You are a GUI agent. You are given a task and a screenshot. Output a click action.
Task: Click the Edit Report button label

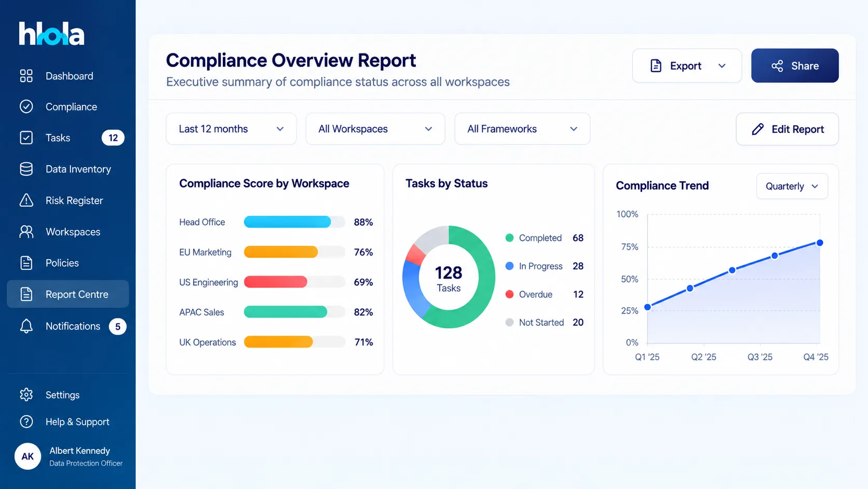point(798,129)
